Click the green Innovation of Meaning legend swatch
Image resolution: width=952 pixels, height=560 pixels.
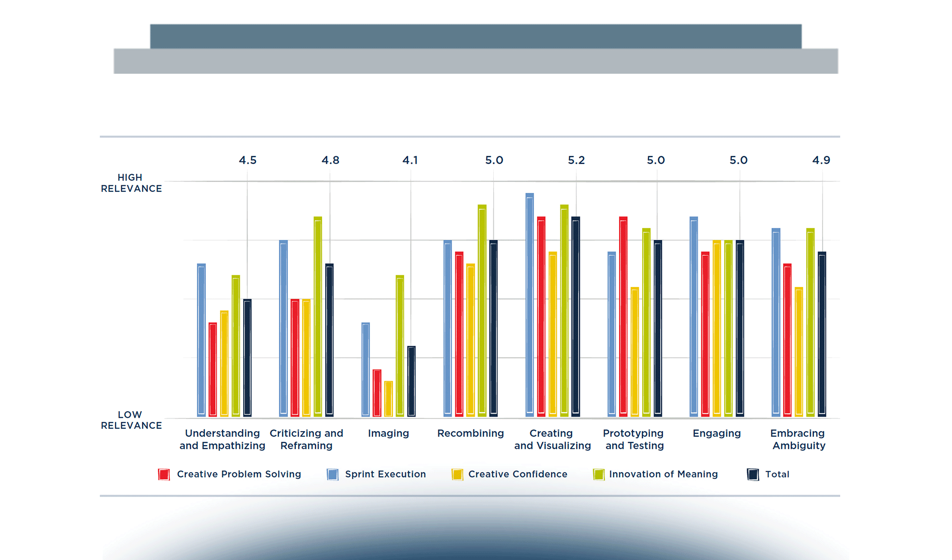click(599, 475)
